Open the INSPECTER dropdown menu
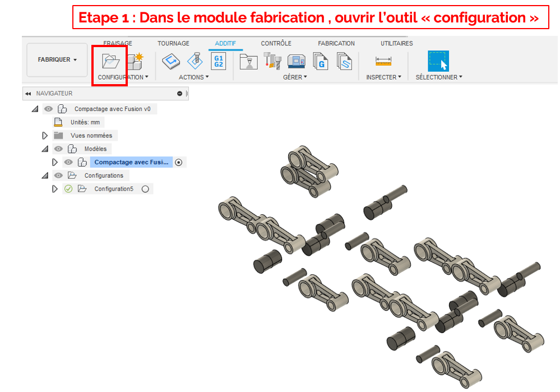 click(x=383, y=77)
